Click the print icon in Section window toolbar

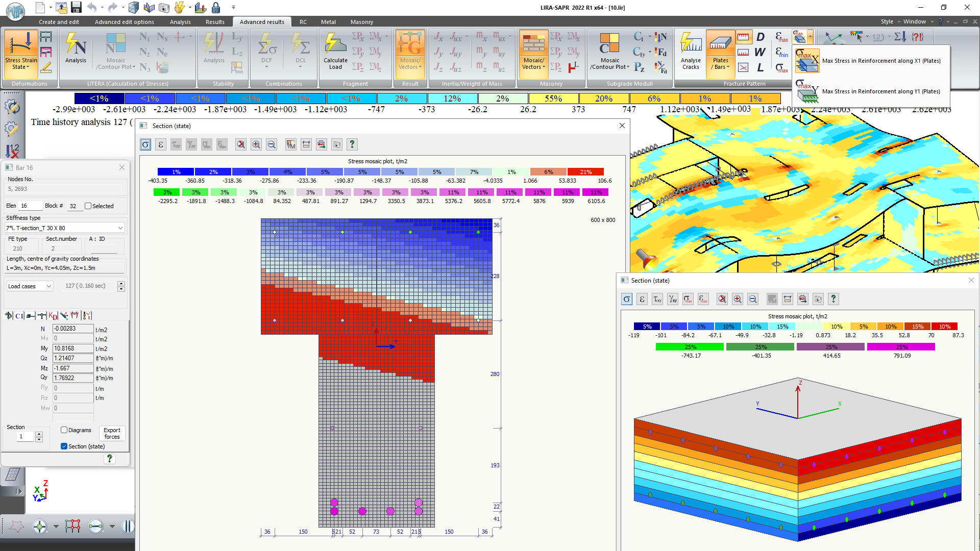pyautogui.click(x=322, y=144)
